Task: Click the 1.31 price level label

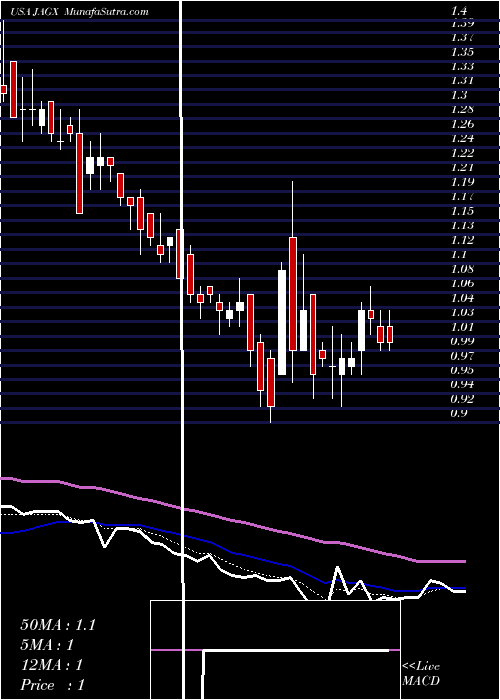Action: click(x=462, y=81)
